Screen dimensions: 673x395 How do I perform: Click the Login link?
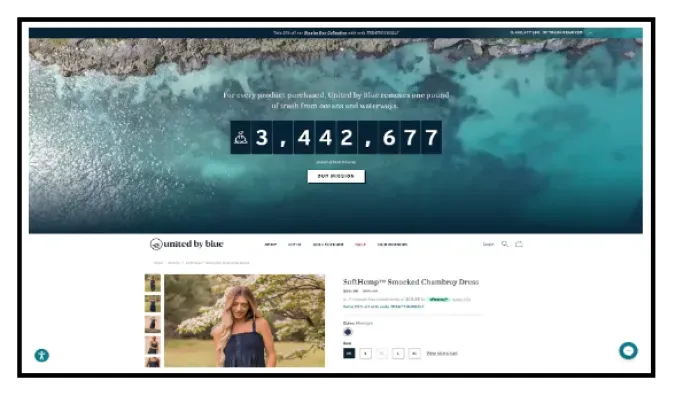(x=488, y=244)
